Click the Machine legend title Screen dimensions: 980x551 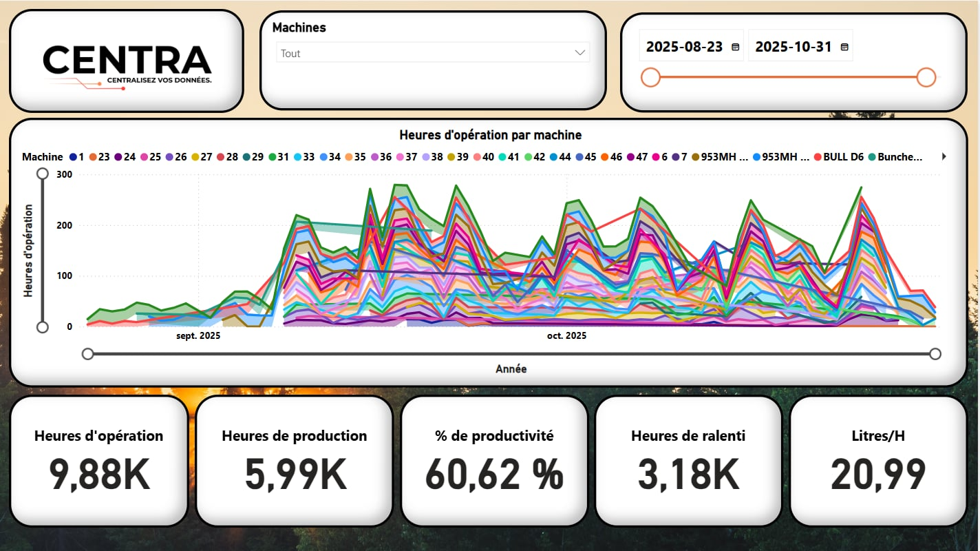pos(42,156)
